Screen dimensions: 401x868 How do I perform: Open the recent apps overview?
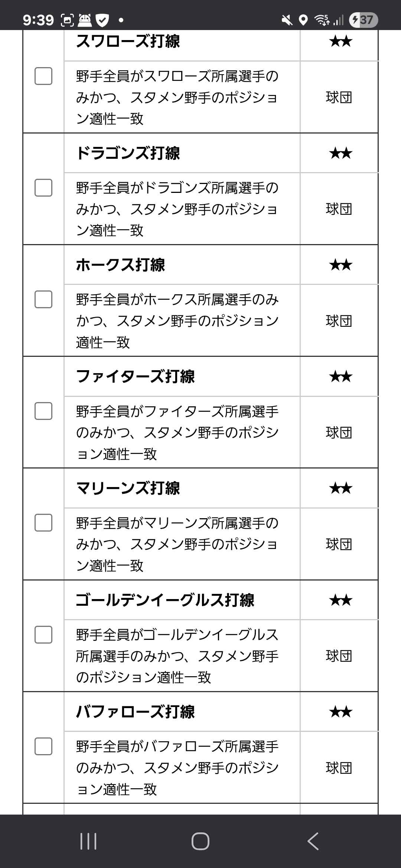pyautogui.click(x=88, y=841)
